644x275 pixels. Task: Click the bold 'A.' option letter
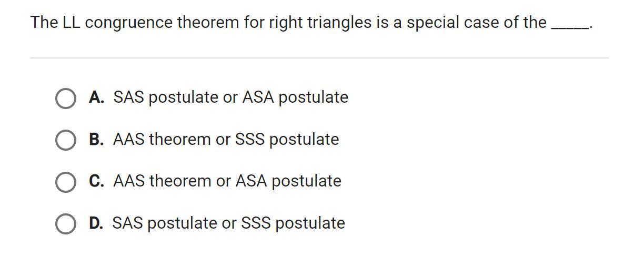point(96,97)
